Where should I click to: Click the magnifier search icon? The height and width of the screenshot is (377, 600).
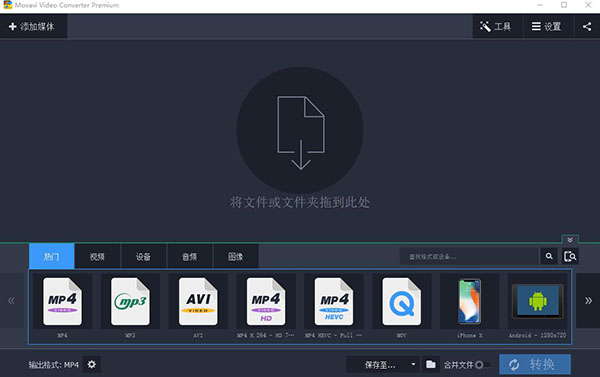pos(549,256)
